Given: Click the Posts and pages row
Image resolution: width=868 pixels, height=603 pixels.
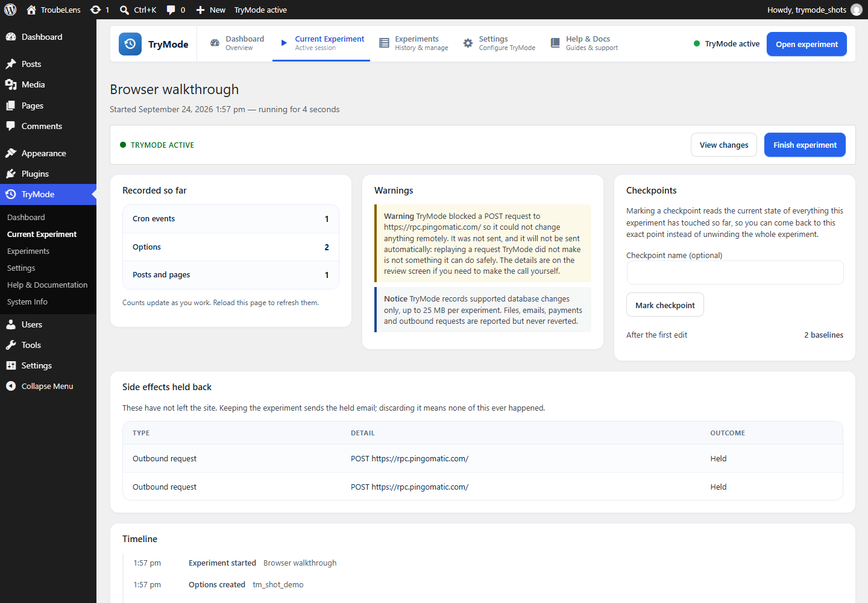Looking at the screenshot, I should [231, 275].
